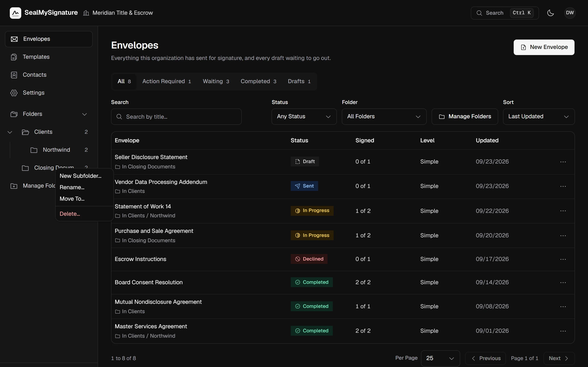The height and width of the screenshot is (367, 588).
Task: Open the Any Status dropdown
Action: tap(304, 116)
